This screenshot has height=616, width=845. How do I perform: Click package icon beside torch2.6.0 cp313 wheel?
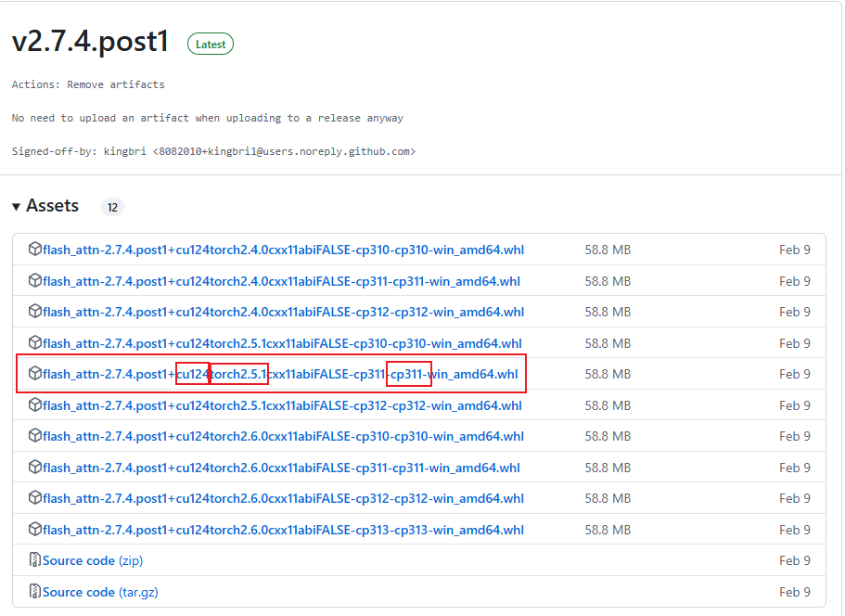tap(35, 530)
